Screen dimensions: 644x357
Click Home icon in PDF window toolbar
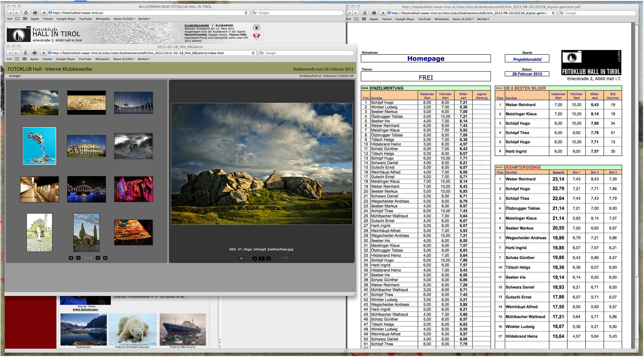(x=365, y=13)
